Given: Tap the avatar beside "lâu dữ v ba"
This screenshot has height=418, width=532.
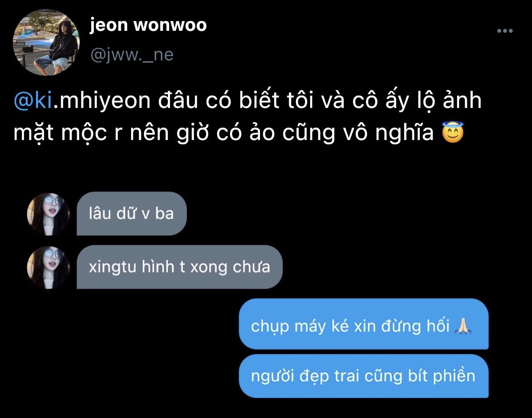Looking at the screenshot, I should pyautogui.click(x=48, y=214).
